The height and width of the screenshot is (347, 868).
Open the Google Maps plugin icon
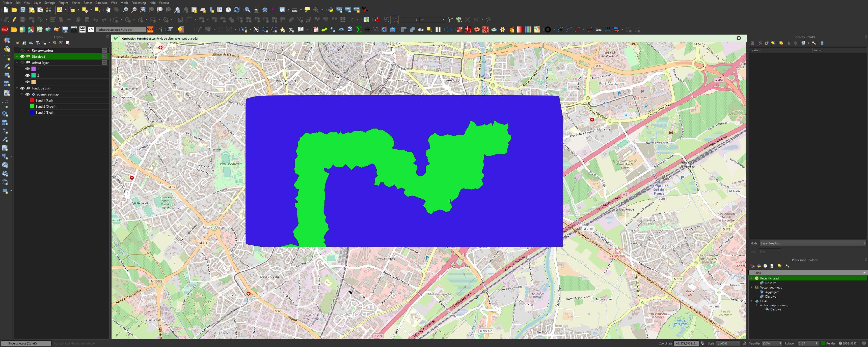(31, 30)
